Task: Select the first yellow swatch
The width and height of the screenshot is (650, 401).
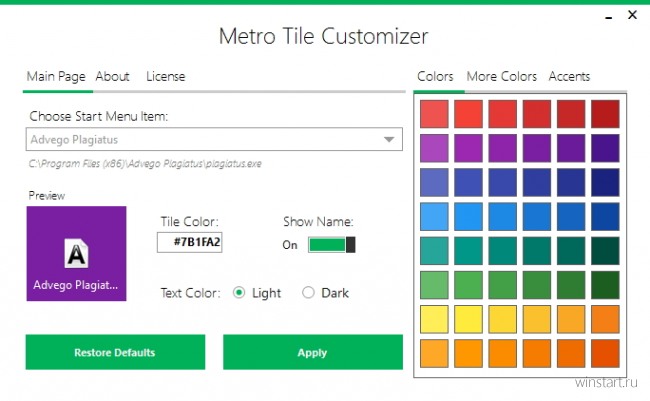Action: point(435,319)
